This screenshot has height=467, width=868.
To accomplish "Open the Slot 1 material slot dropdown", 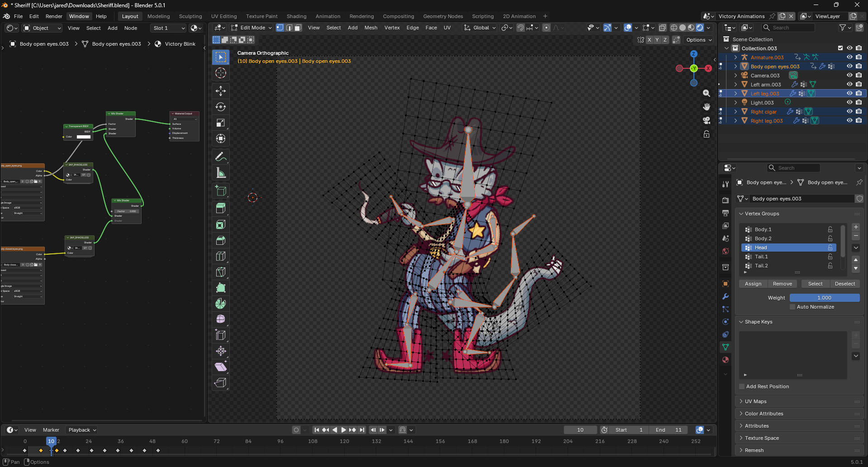I will (x=168, y=28).
